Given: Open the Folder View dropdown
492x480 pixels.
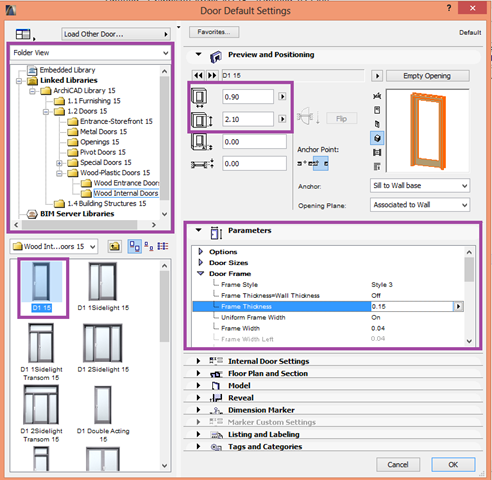Looking at the screenshot, I should tap(90, 53).
